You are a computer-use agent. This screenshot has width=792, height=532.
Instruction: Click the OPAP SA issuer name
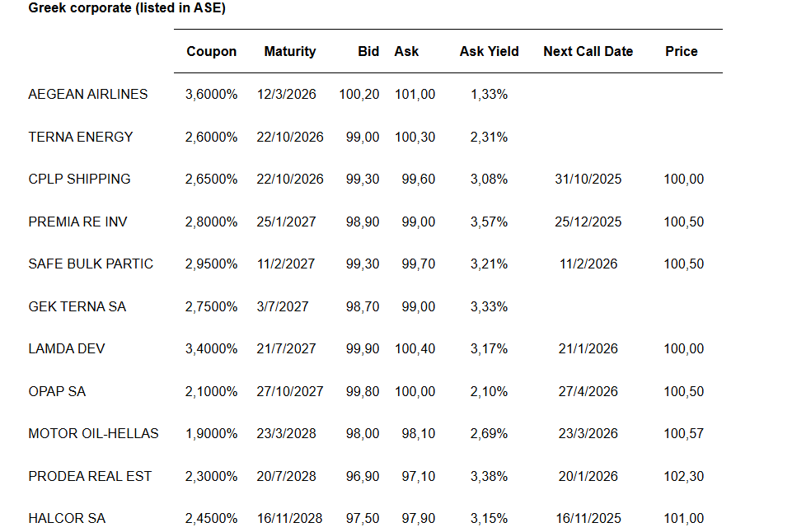click(57, 391)
